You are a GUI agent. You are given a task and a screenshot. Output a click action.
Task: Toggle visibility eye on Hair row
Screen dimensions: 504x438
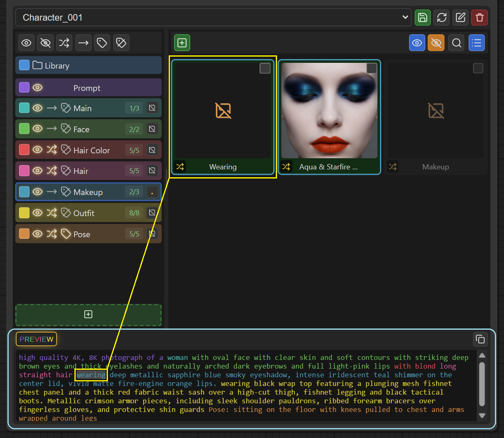coord(38,171)
